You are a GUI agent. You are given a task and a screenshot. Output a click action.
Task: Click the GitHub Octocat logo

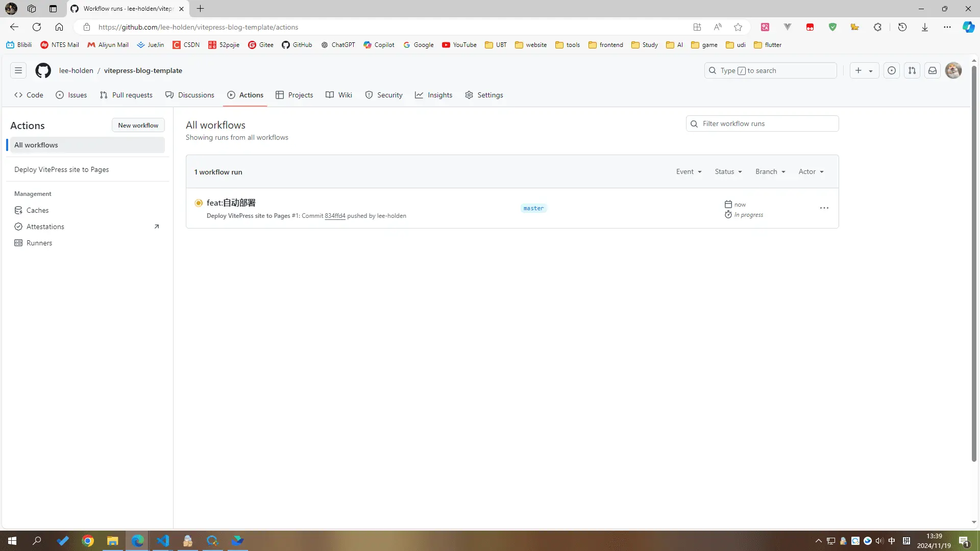[43, 70]
